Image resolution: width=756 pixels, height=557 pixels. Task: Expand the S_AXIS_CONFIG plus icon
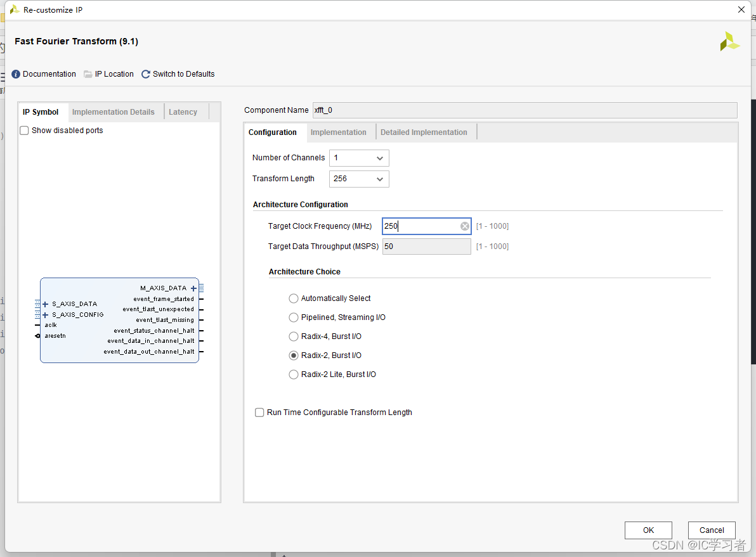point(45,315)
